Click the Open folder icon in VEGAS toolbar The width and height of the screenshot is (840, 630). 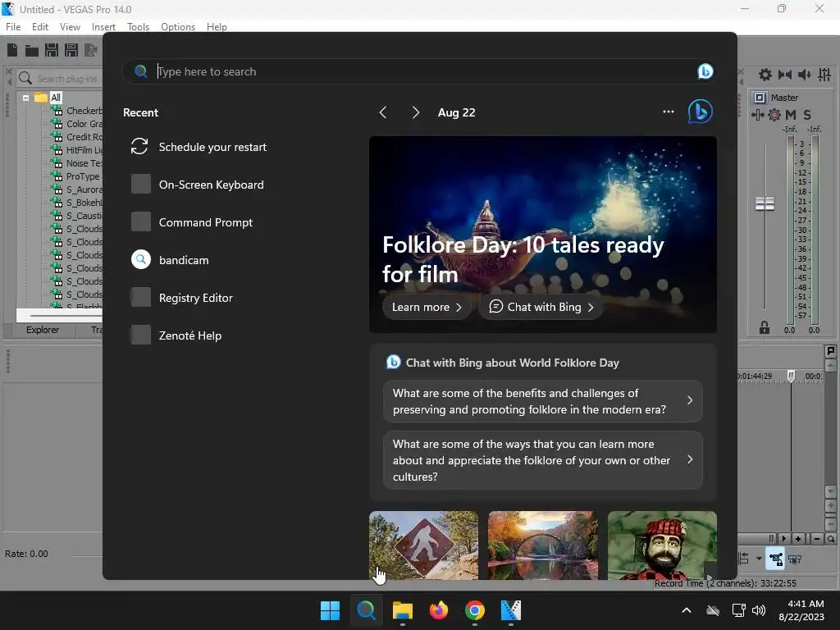(x=32, y=51)
